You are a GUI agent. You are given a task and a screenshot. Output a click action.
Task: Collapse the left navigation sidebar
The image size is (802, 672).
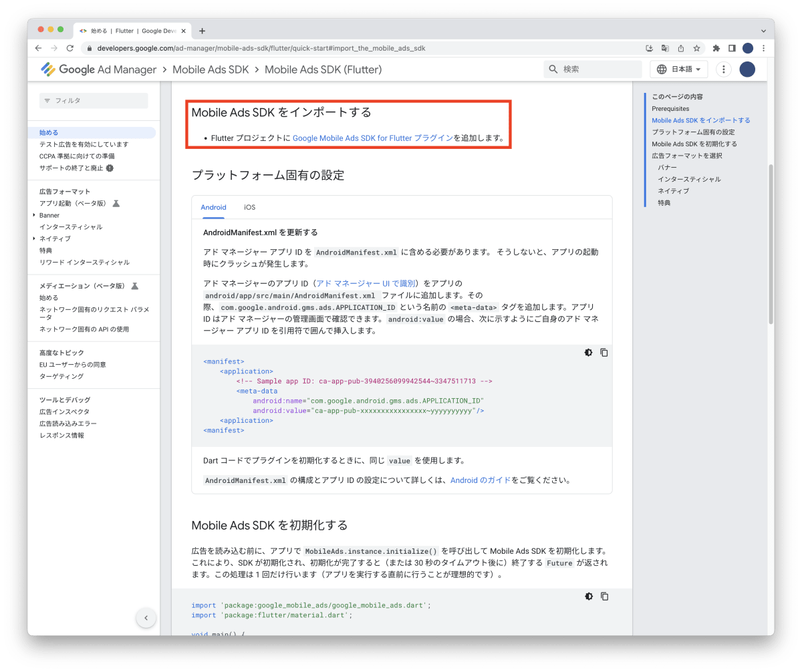click(146, 618)
